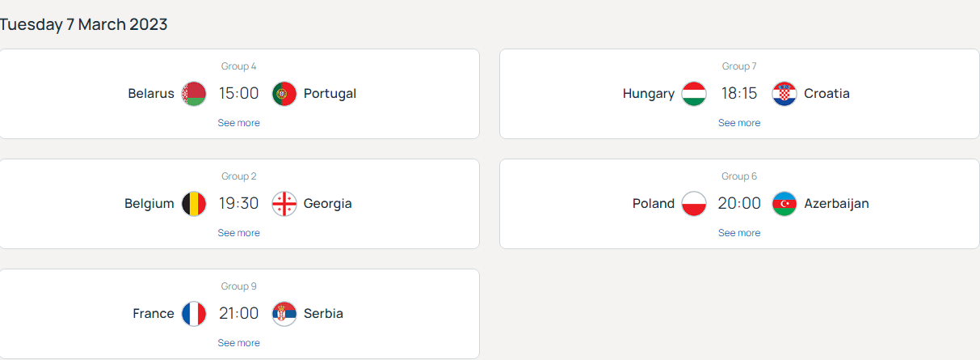The height and width of the screenshot is (360, 980).
Task: Click the Belarus flag icon
Action: pyautogui.click(x=194, y=94)
